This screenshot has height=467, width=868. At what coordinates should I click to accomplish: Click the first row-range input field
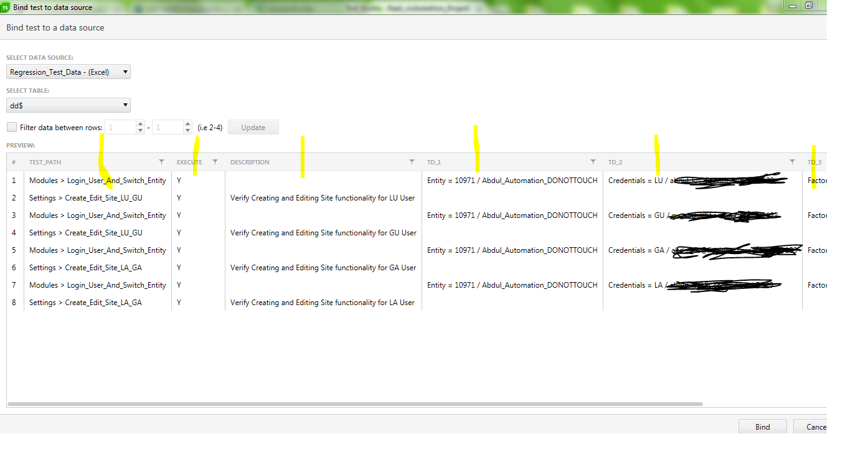(x=120, y=128)
